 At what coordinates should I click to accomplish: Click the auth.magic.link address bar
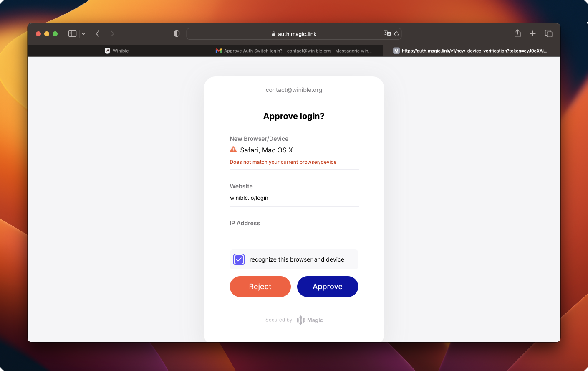294,34
